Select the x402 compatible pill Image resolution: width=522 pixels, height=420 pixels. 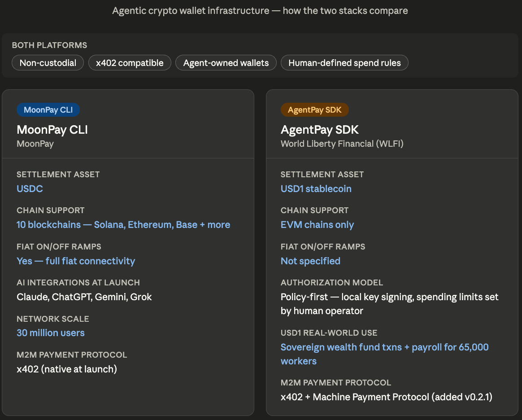coord(130,63)
